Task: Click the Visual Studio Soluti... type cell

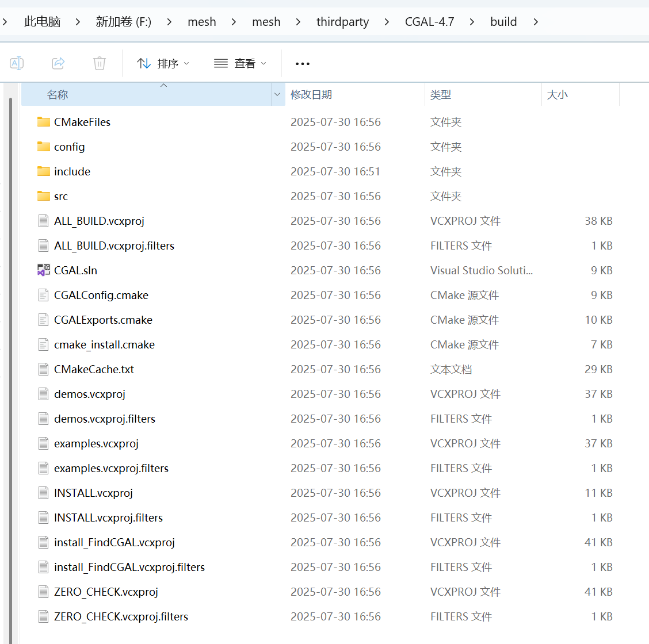Action: (482, 270)
